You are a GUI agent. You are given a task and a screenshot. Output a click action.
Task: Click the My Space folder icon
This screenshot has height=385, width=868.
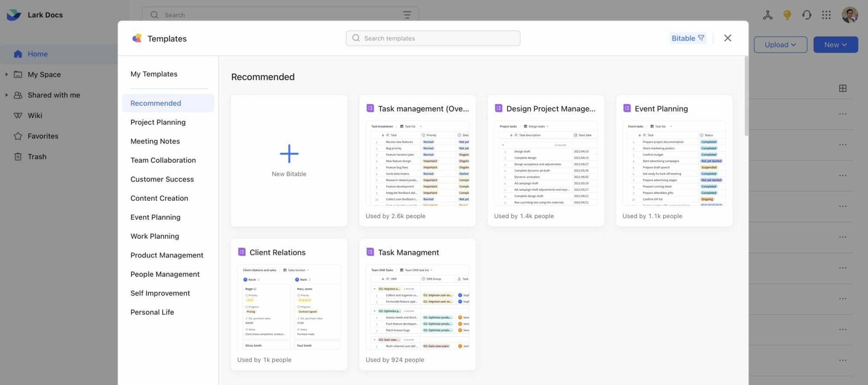(18, 75)
